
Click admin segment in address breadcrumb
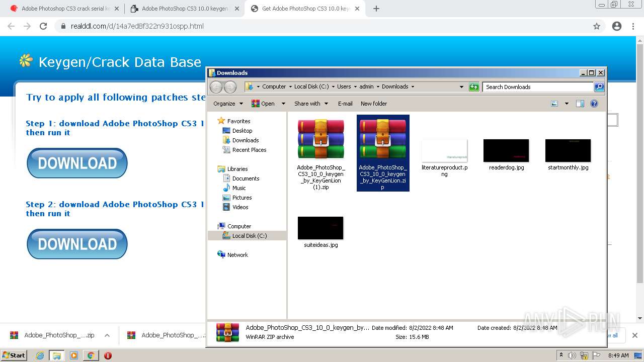point(366,86)
